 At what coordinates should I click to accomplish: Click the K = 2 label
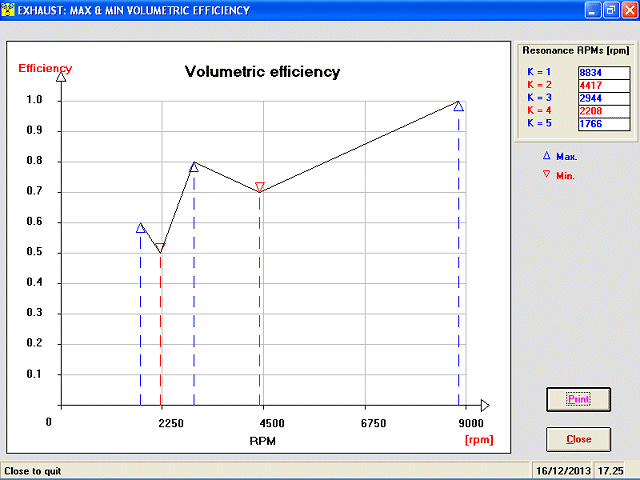point(539,85)
